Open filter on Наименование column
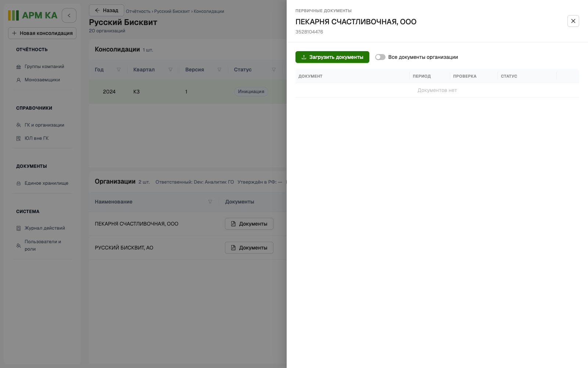 coord(210,202)
